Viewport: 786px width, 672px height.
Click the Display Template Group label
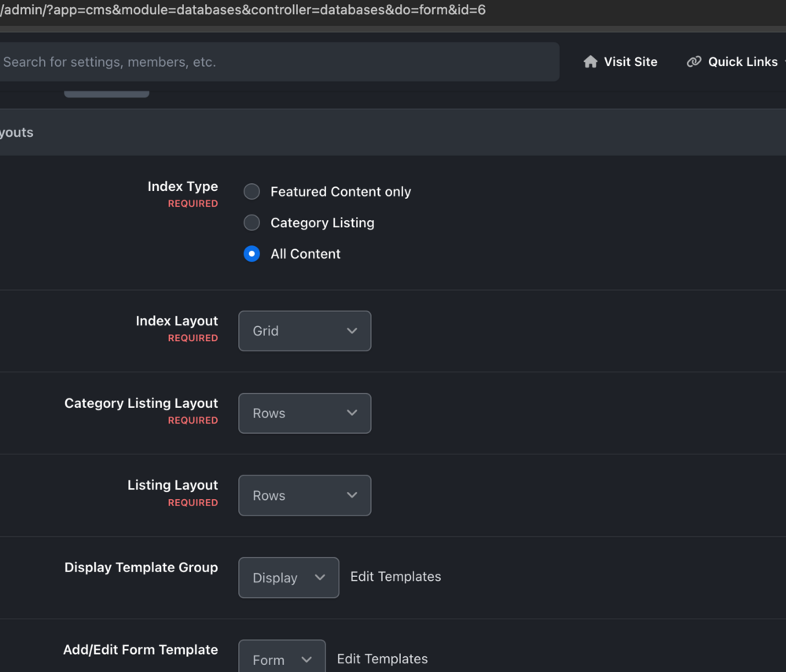point(141,567)
